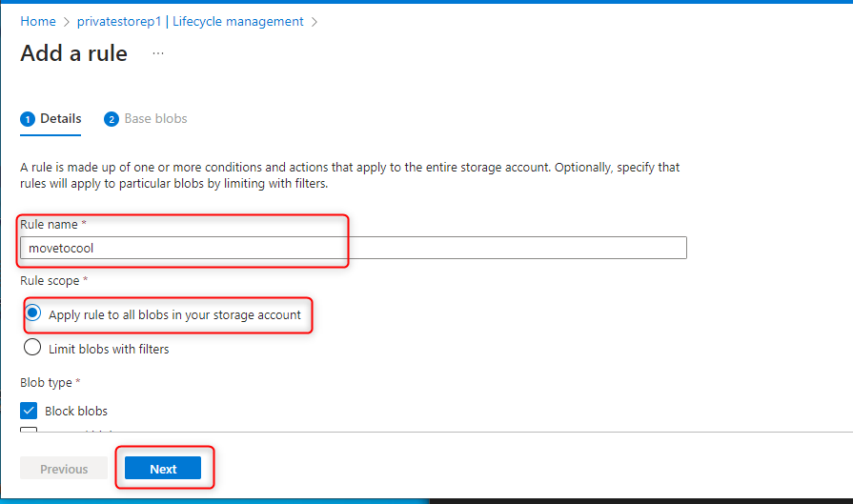Navigate to Home breadcrumb link
The width and height of the screenshot is (853, 504).
38,21
